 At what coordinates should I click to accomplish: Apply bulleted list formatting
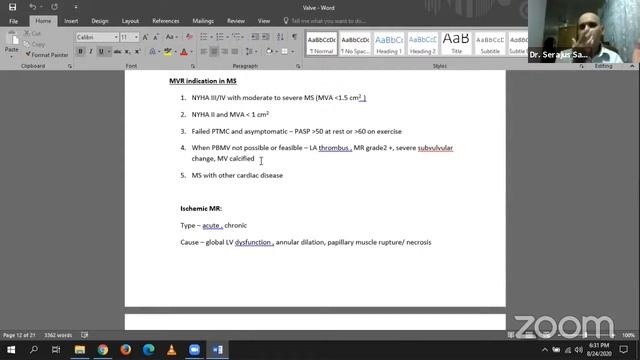203,37
